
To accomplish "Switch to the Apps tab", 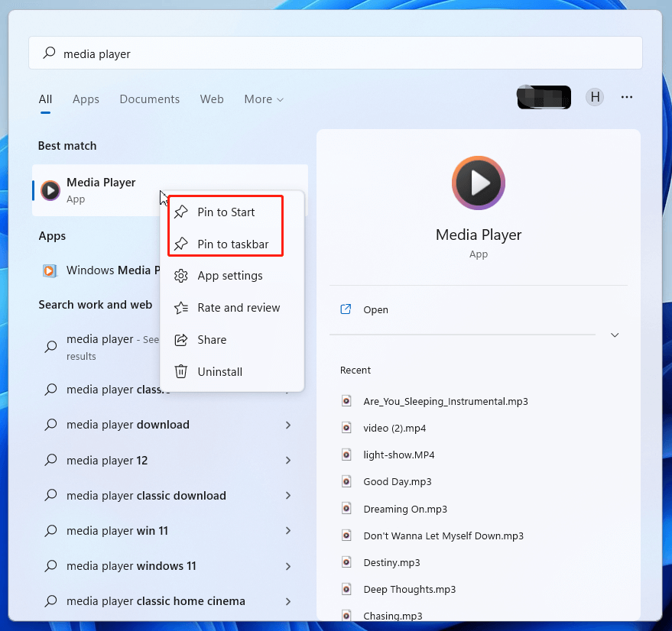I will [x=86, y=99].
